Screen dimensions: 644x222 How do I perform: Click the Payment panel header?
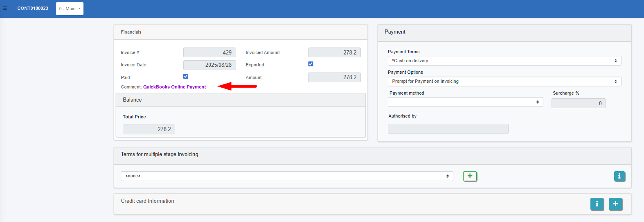click(504, 33)
